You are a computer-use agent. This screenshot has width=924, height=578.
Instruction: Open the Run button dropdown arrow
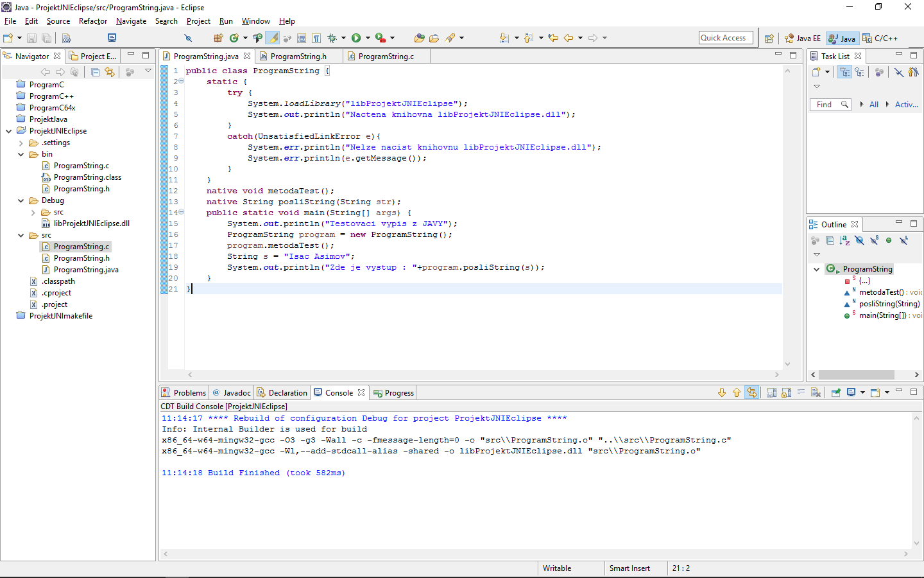pyautogui.click(x=368, y=38)
